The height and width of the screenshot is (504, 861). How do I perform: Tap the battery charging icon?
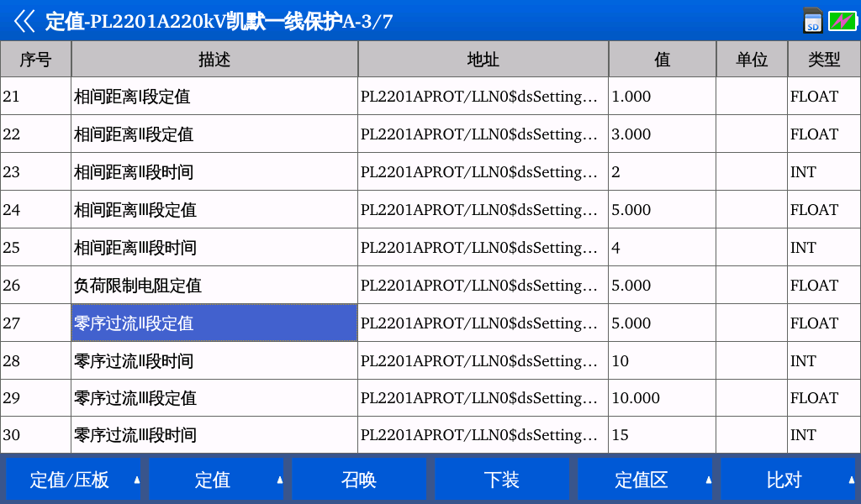pos(842,21)
